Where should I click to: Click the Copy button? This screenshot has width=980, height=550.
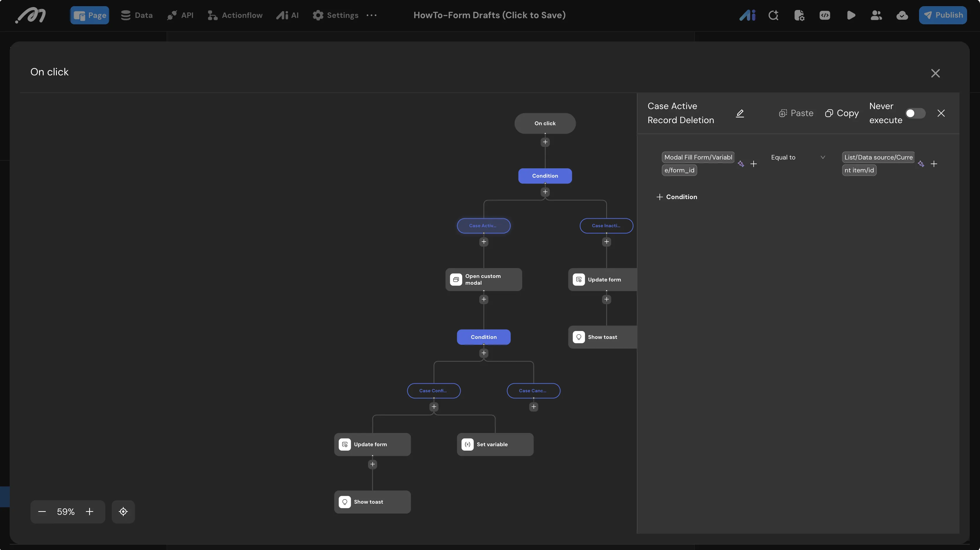pyautogui.click(x=842, y=113)
